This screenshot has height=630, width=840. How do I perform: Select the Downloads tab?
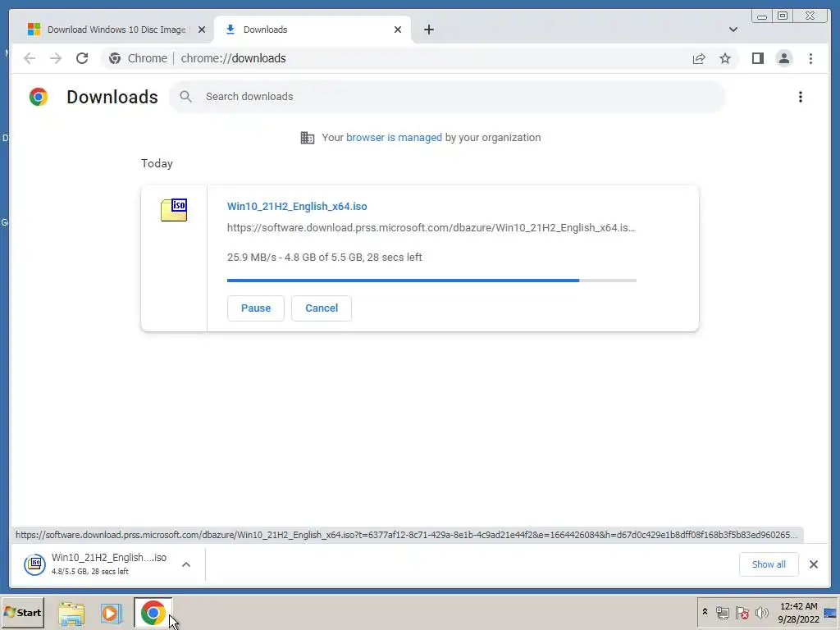(313, 30)
